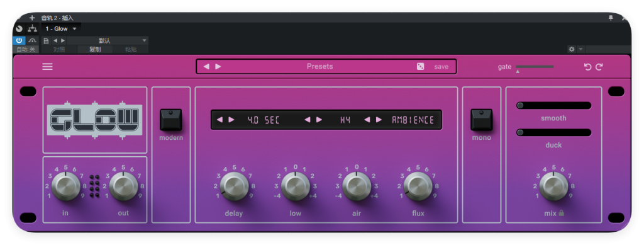Click the GLOW logo
This screenshot has height=245, width=644.
pos(94,120)
